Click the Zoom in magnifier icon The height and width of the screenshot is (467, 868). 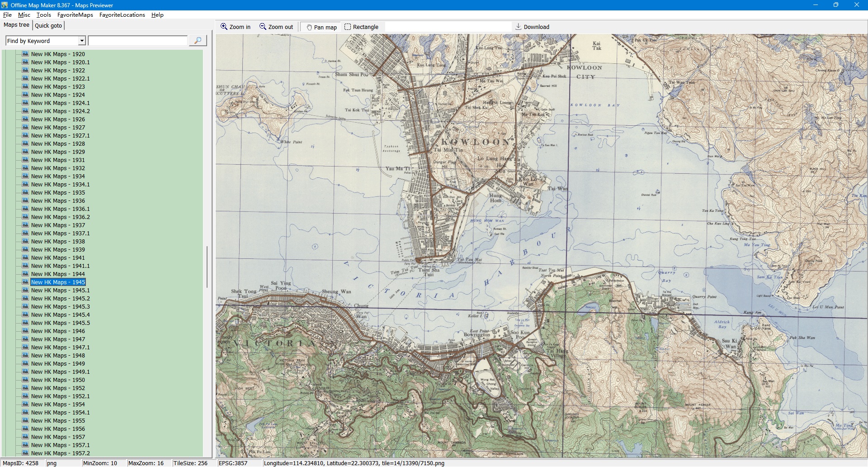coord(224,27)
